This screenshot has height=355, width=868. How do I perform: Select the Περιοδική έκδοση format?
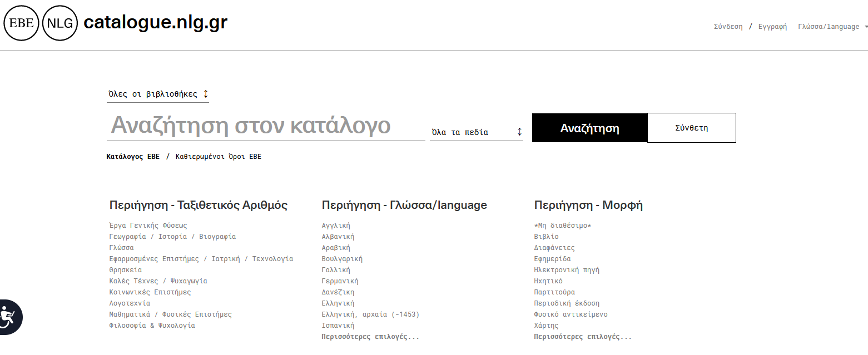[x=567, y=303]
